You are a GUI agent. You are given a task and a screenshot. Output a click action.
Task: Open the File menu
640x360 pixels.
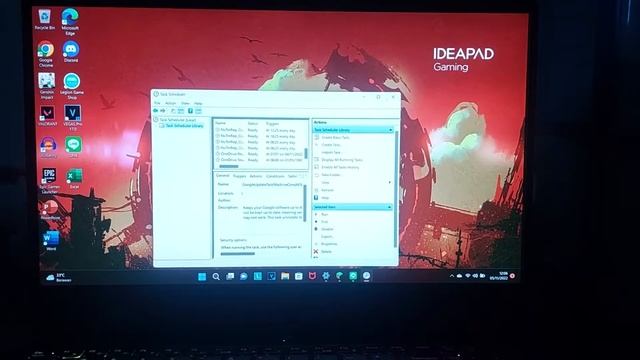tap(157, 103)
